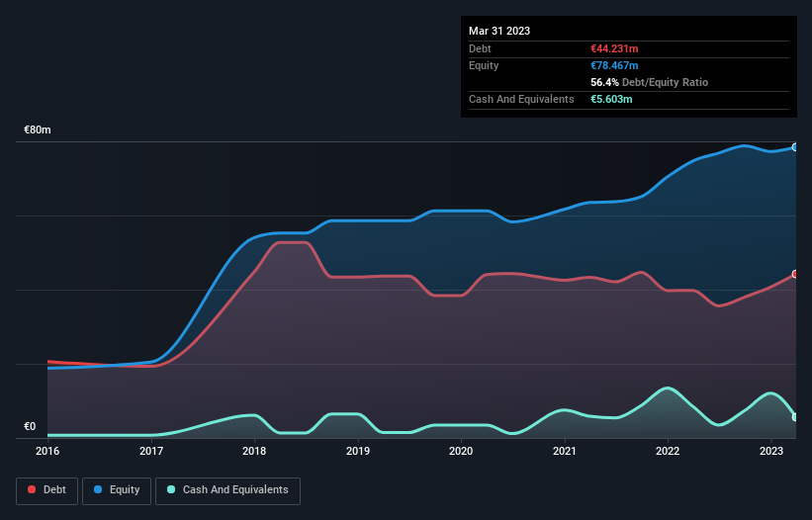Click the Cash data point marker at Mar 2023
The image size is (812, 520).
coord(795,417)
